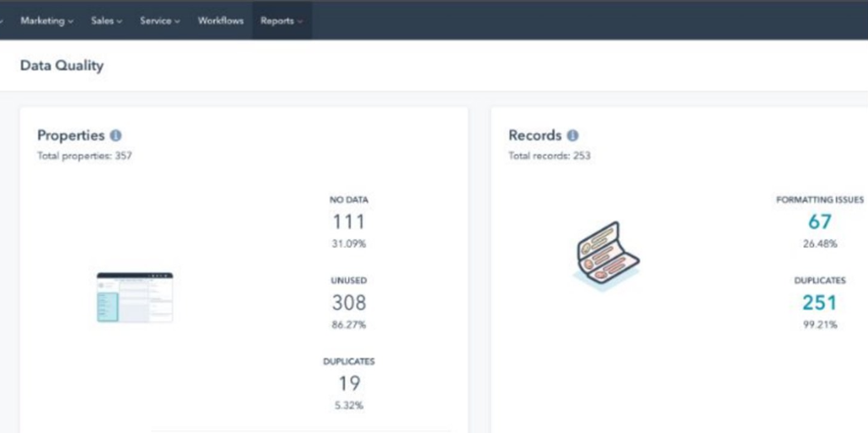Viewport: 868px width, 433px height.
Task: Click the 5.32% duplicates percentage
Action: tap(349, 405)
